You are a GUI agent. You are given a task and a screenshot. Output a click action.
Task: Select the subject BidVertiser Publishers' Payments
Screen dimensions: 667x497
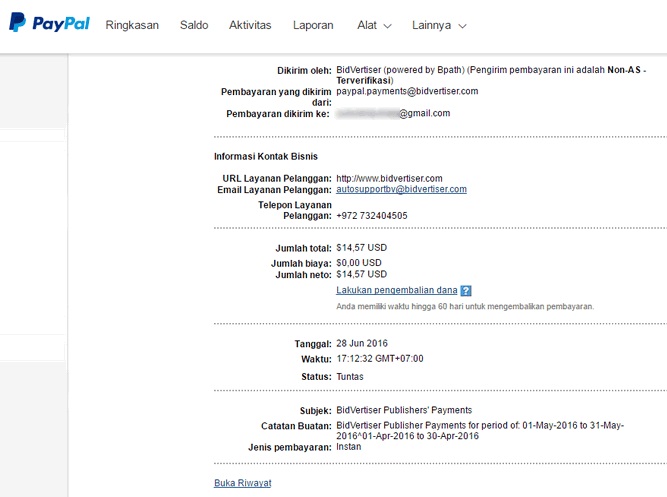pos(404,410)
